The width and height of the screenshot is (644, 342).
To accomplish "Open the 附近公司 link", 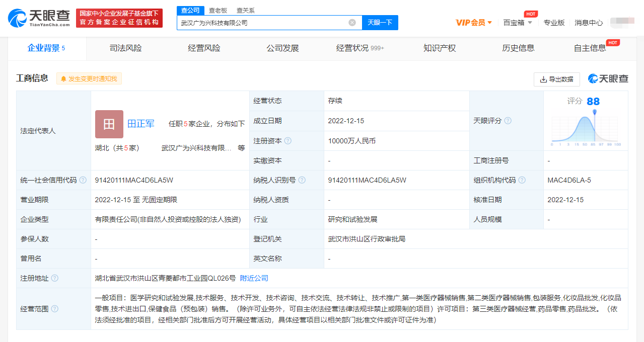I will coord(254,278).
